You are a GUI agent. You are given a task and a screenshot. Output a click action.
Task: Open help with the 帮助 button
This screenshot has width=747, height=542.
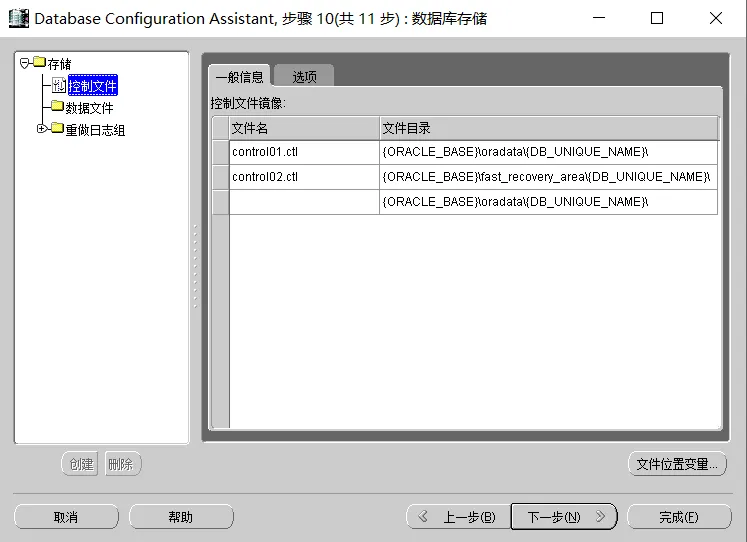[181, 517]
